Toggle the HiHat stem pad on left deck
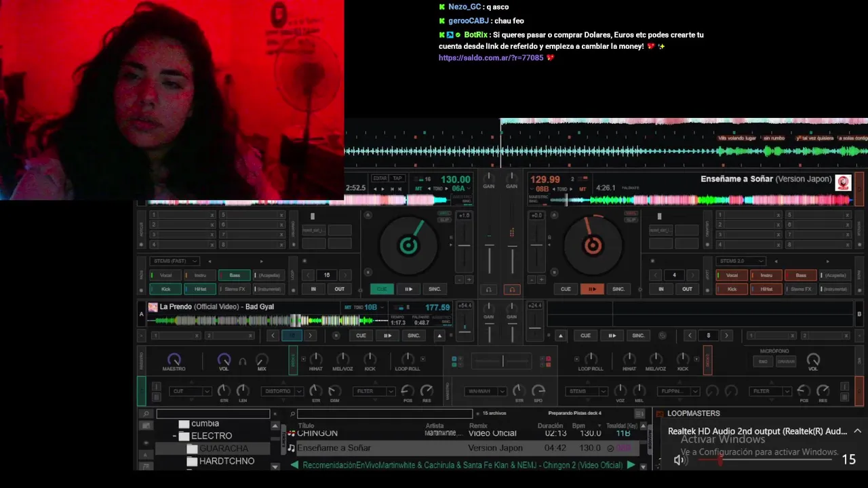 coord(199,289)
